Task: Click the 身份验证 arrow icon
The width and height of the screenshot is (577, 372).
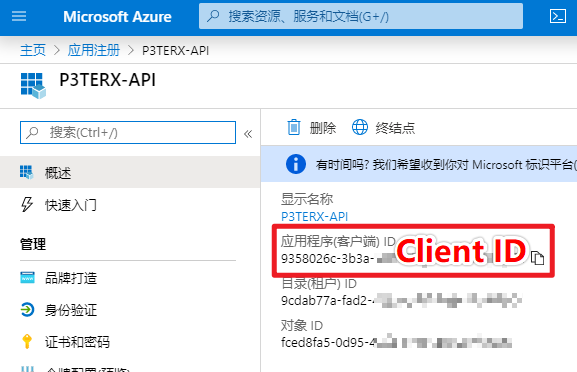Action: pos(27,310)
